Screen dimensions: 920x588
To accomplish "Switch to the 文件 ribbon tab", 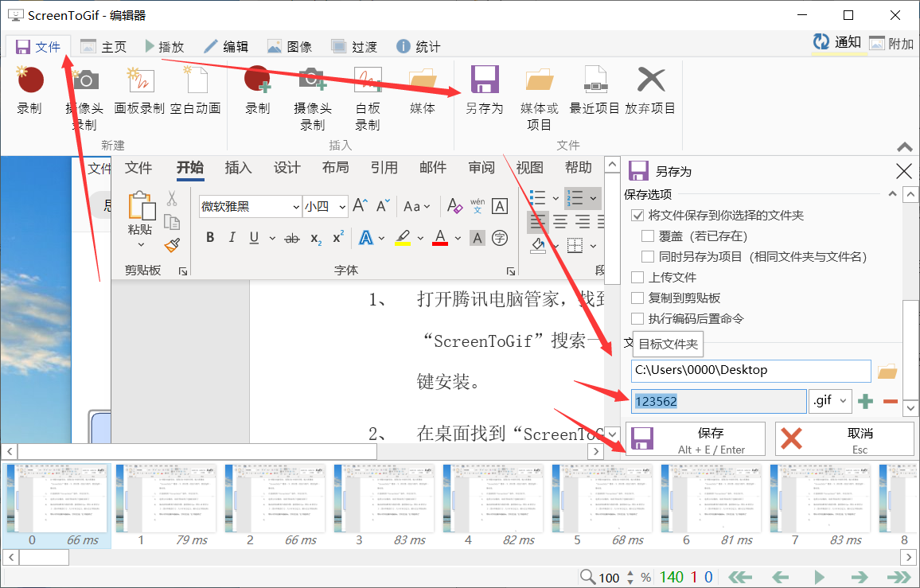I will click(38, 46).
